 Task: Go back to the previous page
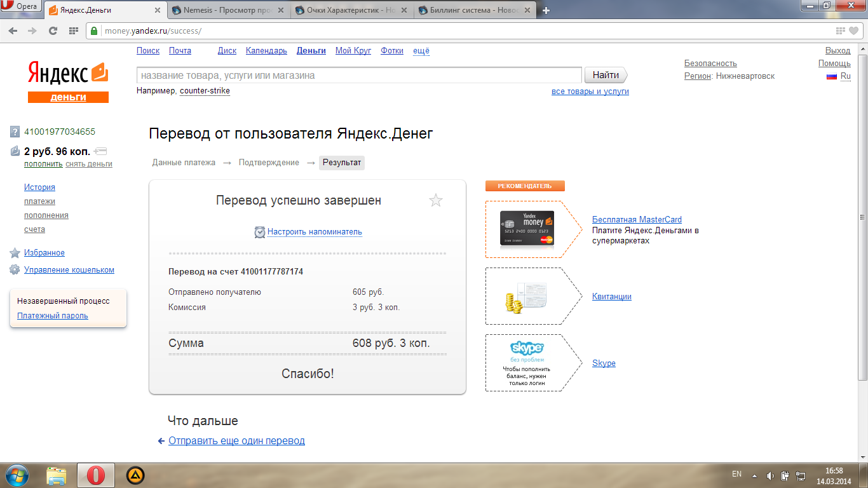(13, 30)
